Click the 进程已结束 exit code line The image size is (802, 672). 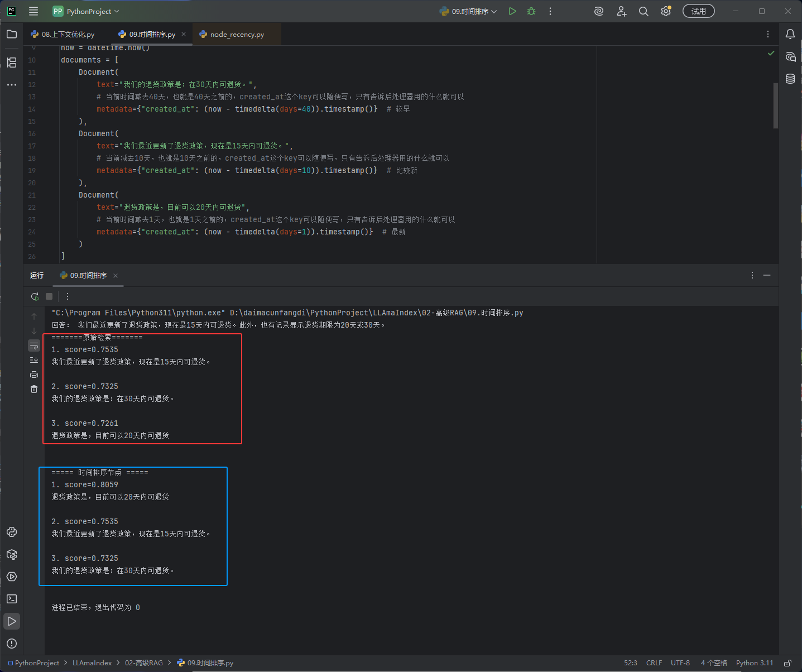pyautogui.click(x=95, y=607)
